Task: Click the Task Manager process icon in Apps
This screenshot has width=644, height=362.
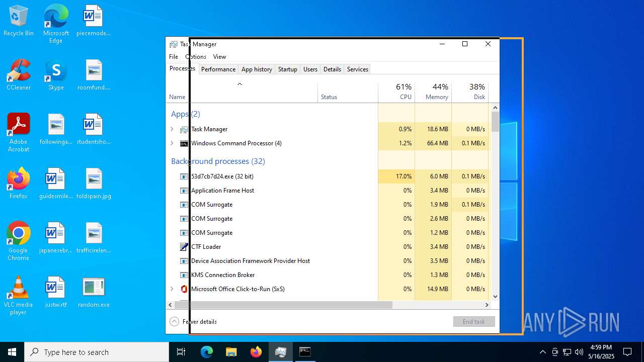Action: pos(184,129)
